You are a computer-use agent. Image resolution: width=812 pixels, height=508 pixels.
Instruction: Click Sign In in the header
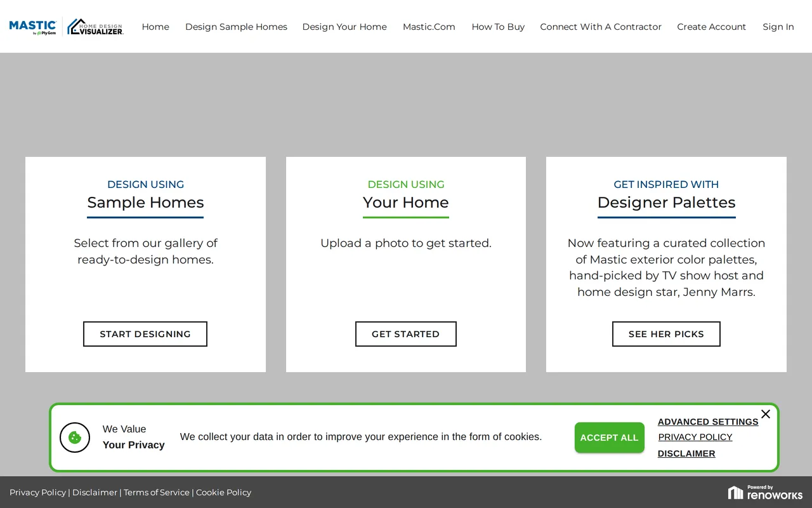click(778, 27)
